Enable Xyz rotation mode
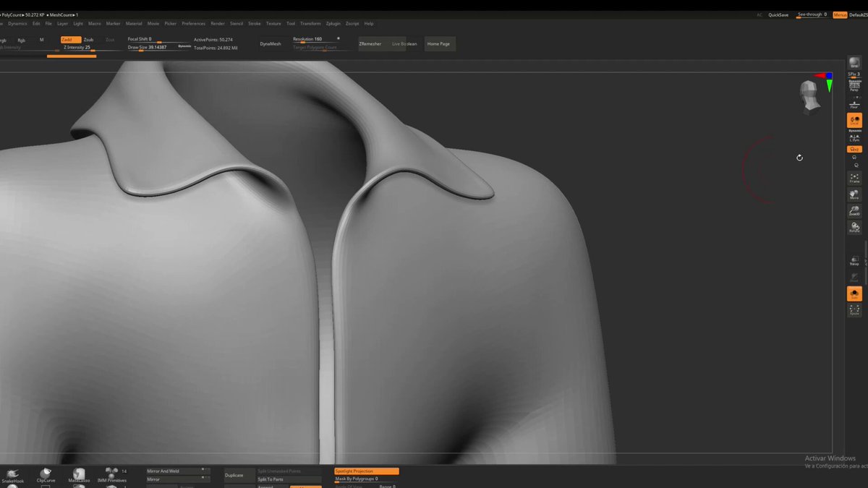This screenshot has height=488, width=868. (x=854, y=149)
